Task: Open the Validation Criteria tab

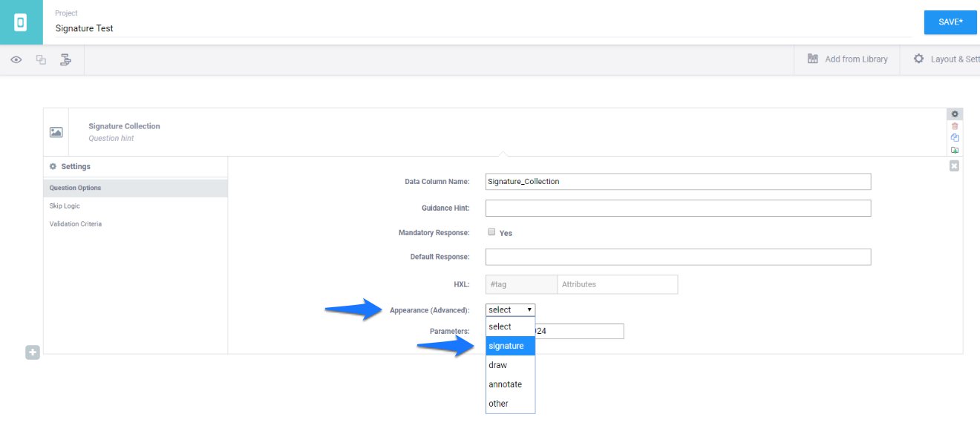Action: pos(76,223)
